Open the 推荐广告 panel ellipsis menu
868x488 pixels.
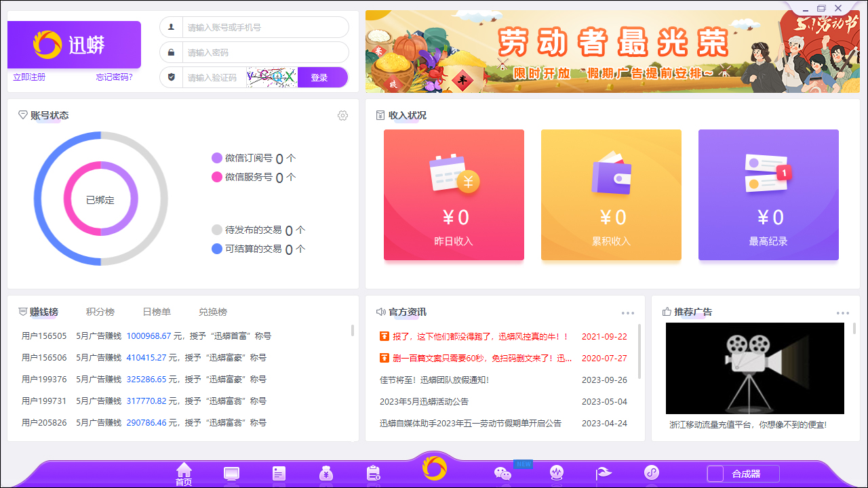point(843,312)
